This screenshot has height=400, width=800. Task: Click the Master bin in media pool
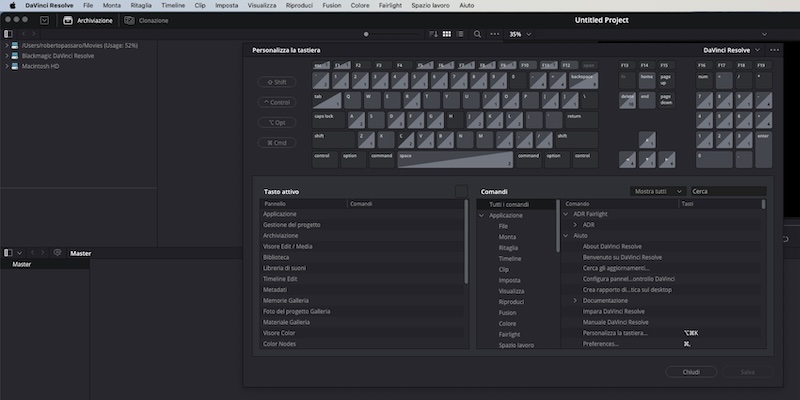pos(45,264)
